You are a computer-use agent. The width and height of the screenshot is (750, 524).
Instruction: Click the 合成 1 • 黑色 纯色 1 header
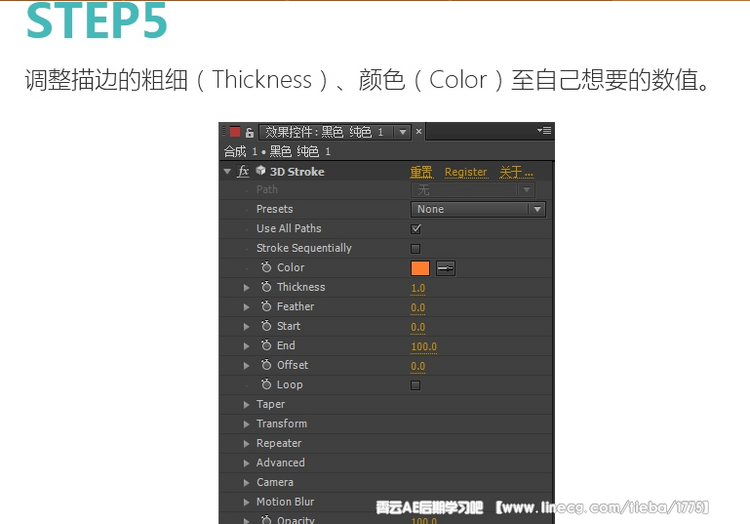click(x=277, y=152)
